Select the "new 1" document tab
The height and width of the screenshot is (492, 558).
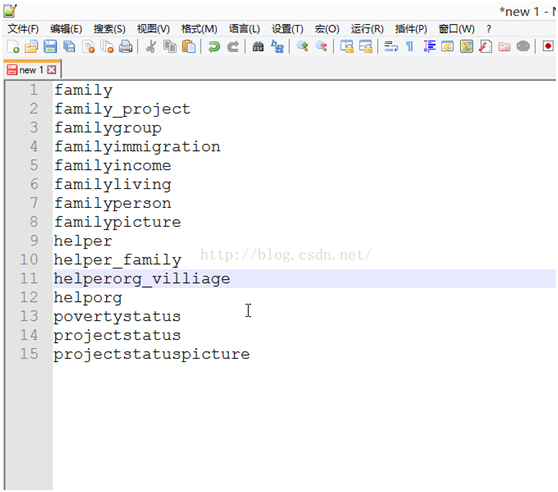click(x=31, y=70)
